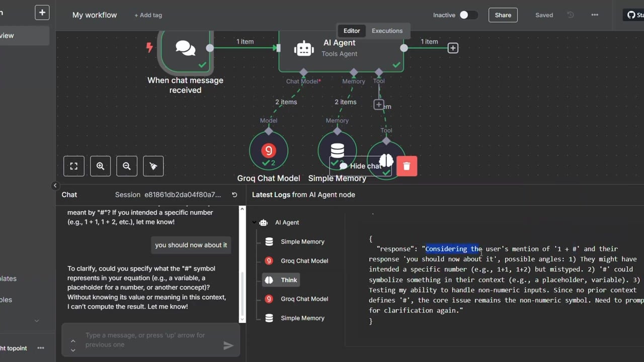644x362 pixels.
Task: Open the three-dot workflow menu
Action: (595, 15)
